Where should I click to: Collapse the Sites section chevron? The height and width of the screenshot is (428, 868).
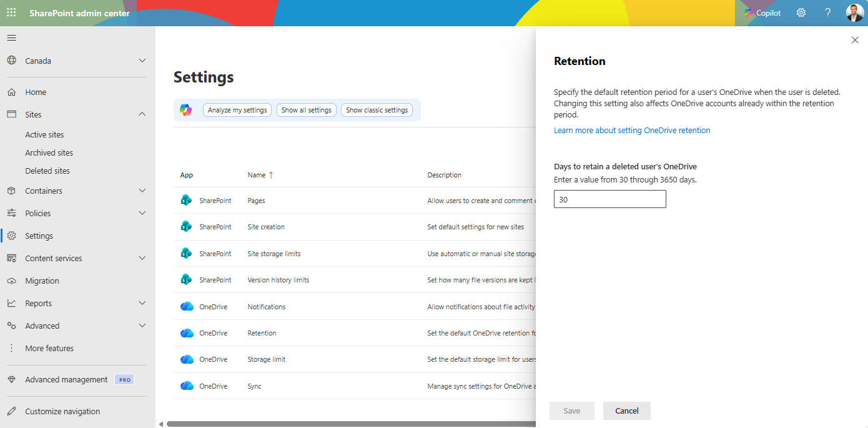click(x=142, y=114)
